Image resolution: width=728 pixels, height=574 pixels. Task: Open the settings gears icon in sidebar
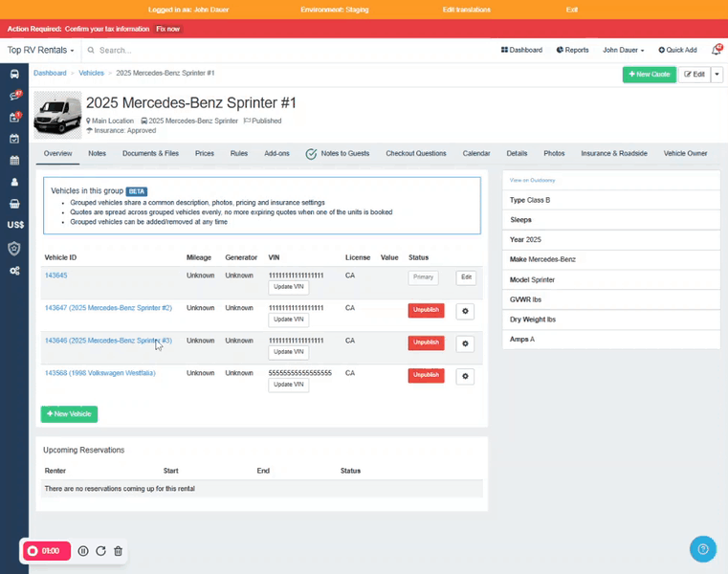click(14, 271)
